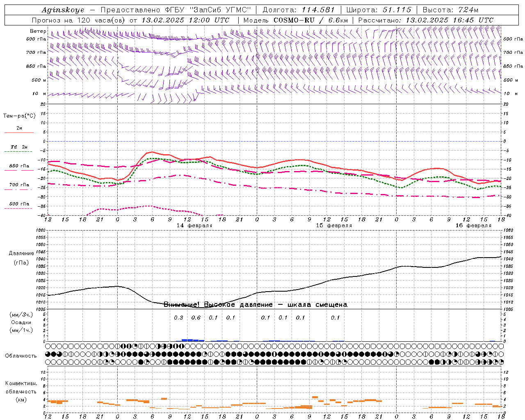Image resolution: width=525 pixels, height=420 pixels.
Task: Click the "10 м" label left of wind barbs
Action: point(39,94)
